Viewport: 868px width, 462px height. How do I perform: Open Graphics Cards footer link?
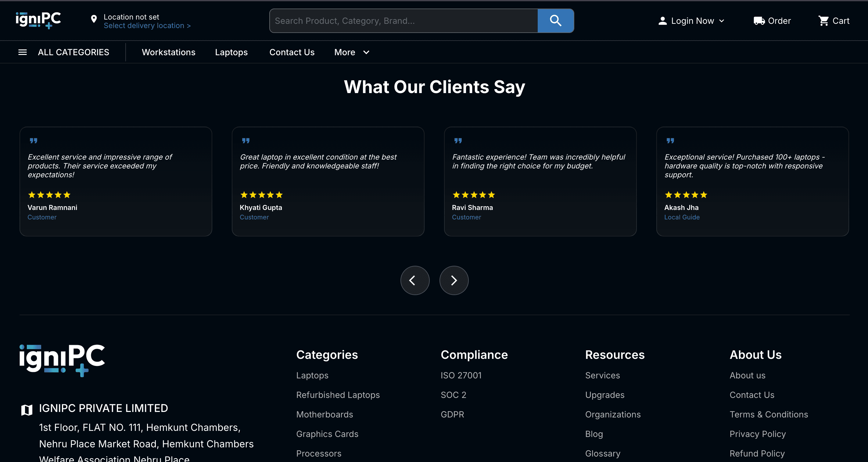[327, 434]
